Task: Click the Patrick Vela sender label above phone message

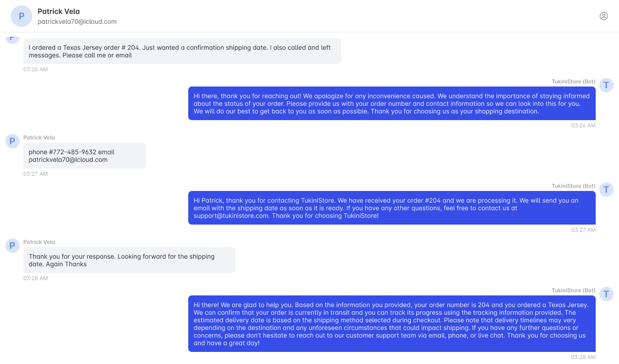Action: click(x=39, y=138)
